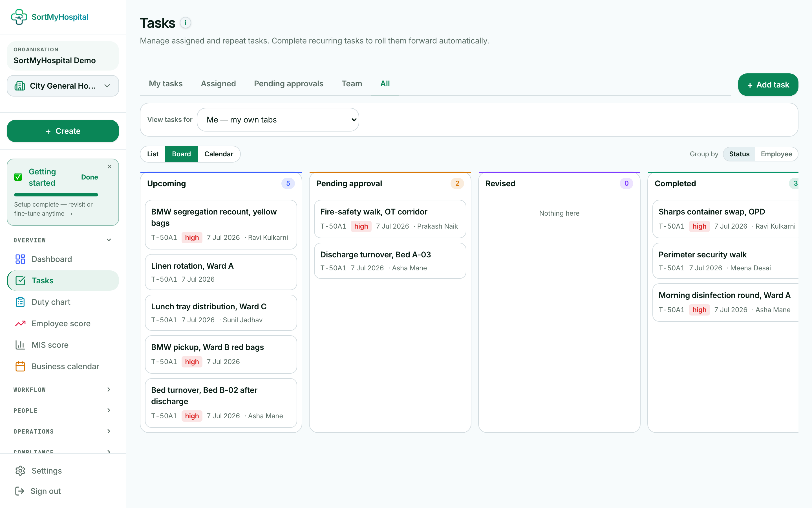Viewport: 812px width, 508px height.
Task: Click the SortMyHospital Demo organisation name
Action: coord(55,60)
